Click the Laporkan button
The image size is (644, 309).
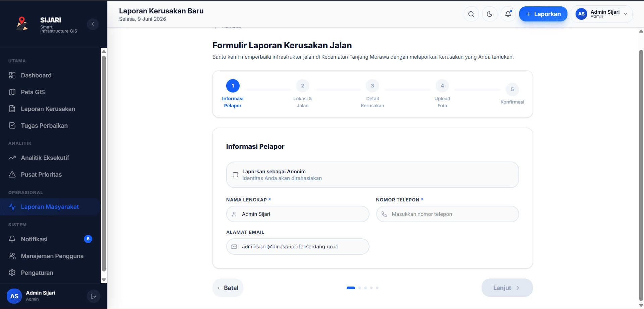[543, 14]
